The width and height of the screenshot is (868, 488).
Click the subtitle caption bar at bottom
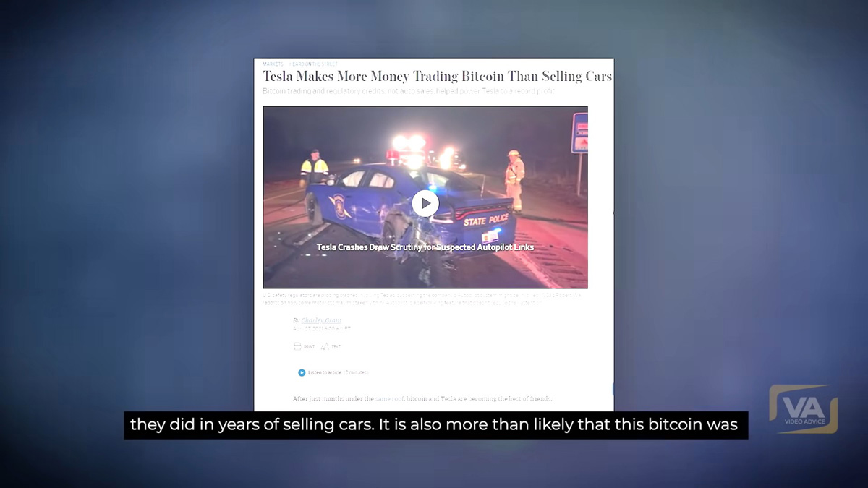pyautogui.click(x=435, y=425)
